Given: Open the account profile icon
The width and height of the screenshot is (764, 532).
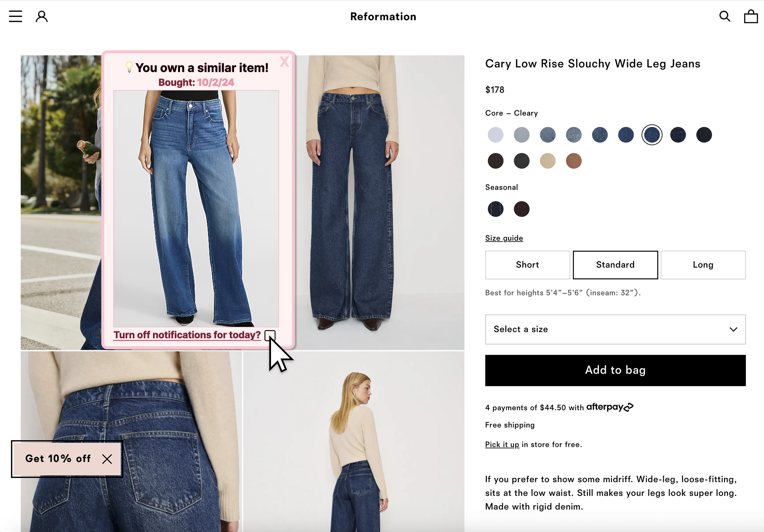Looking at the screenshot, I should click(42, 16).
